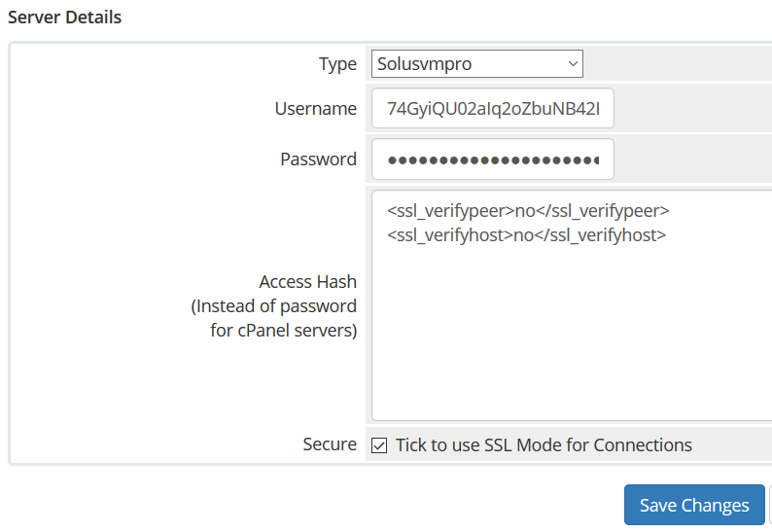772x532 pixels.
Task: Click the Secure label
Action: pos(330,444)
